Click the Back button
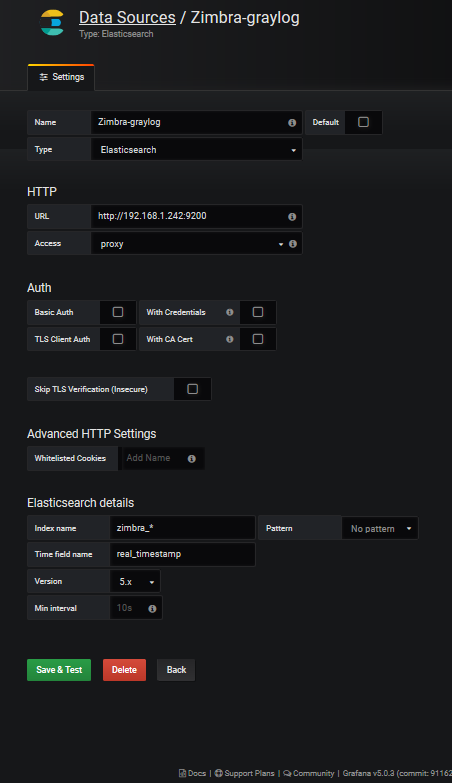The width and height of the screenshot is (452, 783). point(176,670)
